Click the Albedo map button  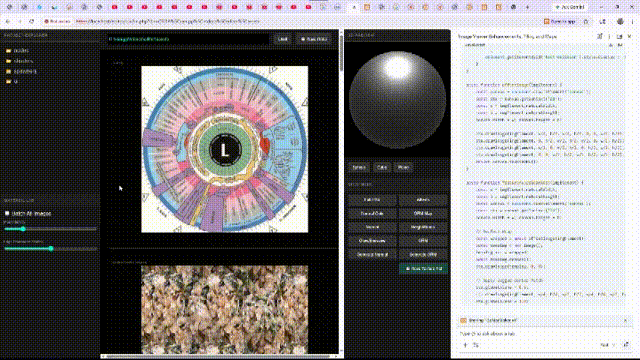pos(423,200)
